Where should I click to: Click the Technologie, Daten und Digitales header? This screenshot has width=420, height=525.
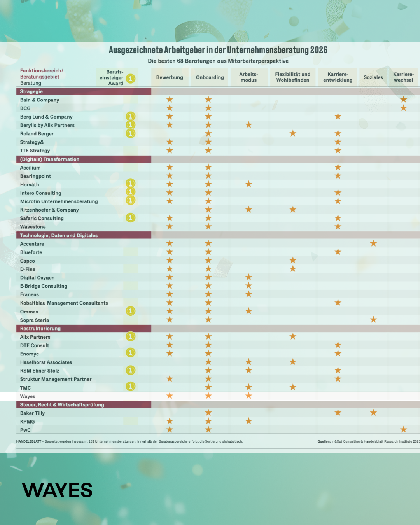click(x=59, y=236)
